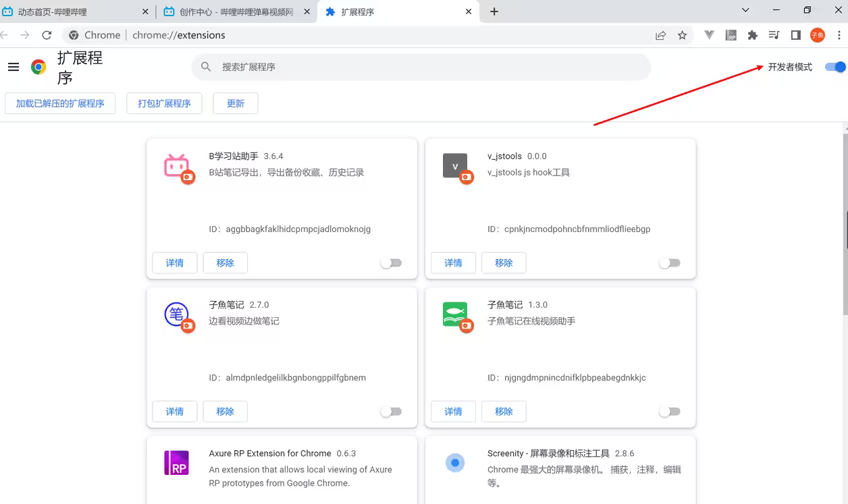Remove the v_jstools extension

coord(504,263)
